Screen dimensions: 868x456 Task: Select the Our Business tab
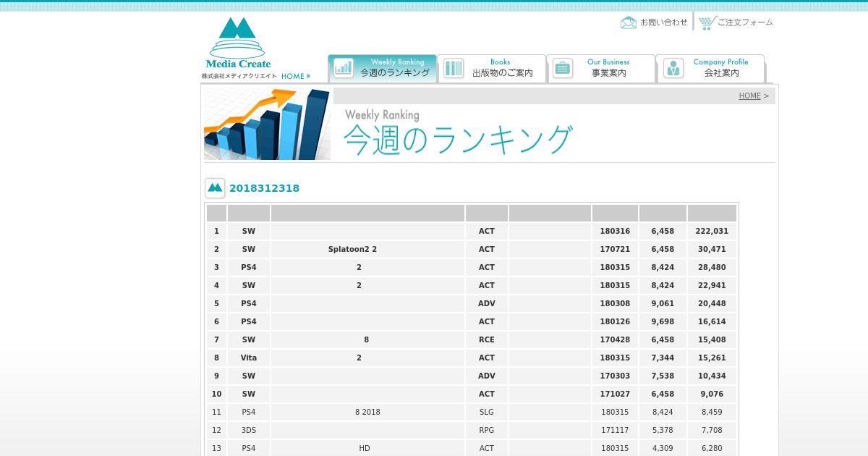[x=601, y=68]
